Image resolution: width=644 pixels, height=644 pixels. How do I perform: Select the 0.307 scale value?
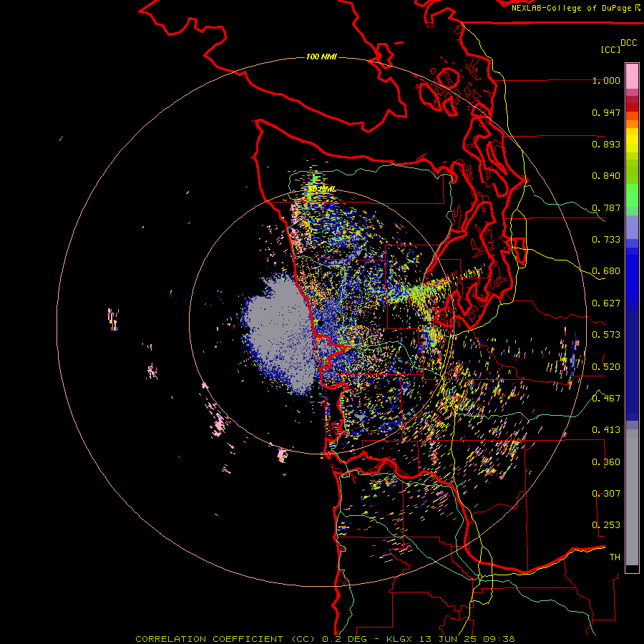[x=606, y=493]
